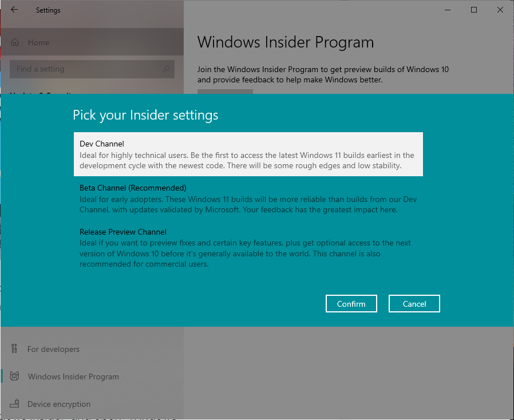Open Device encryption settings page
514x420 pixels.
click(59, 404)
